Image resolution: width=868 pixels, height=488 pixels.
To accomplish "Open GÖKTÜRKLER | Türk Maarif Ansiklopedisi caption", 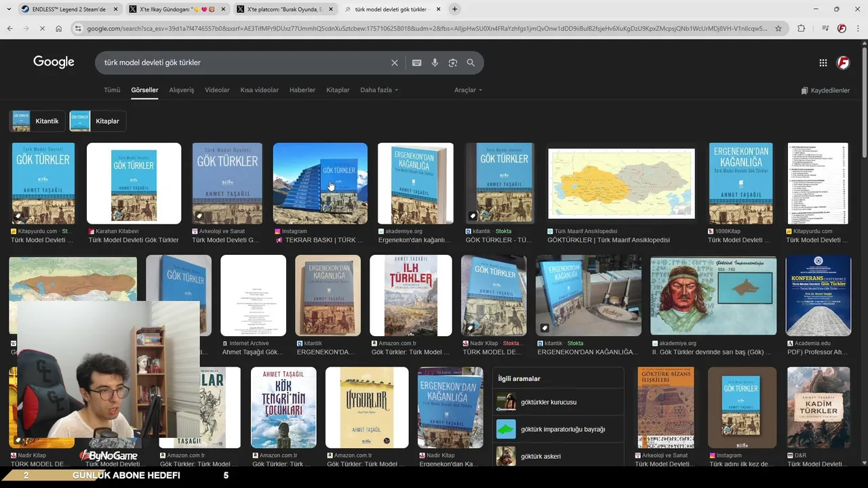I will [x=608, y=240].
